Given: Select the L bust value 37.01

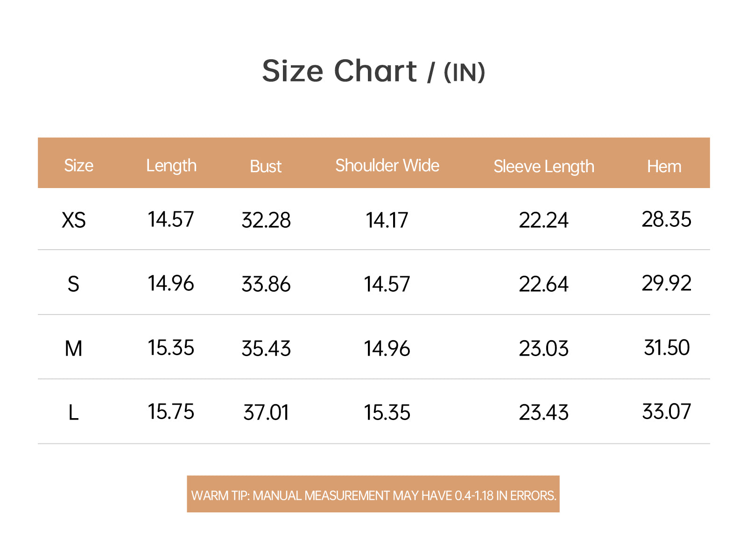Looking at the screenshot, I should point(266,413).
